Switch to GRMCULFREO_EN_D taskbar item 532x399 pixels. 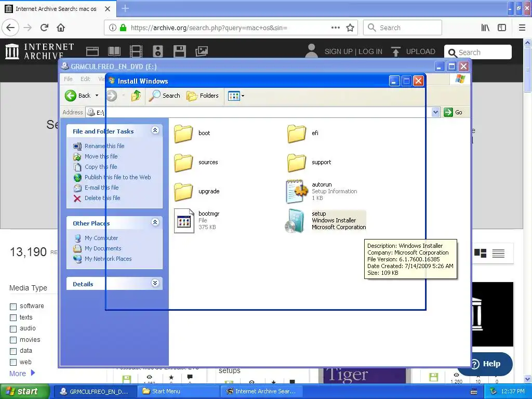tap(95, 392)
